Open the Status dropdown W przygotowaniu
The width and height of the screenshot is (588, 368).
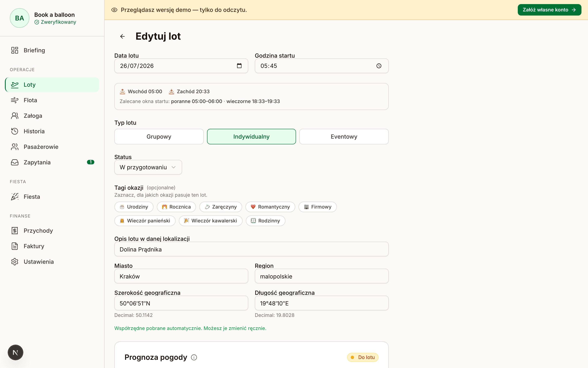coord(148,167)
